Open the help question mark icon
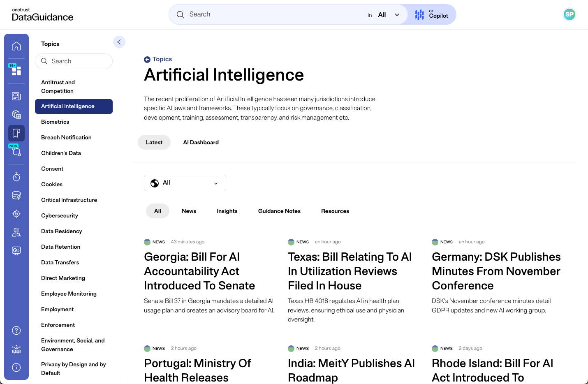Viewport: 588px width, 384px height. (x=16, y=331)
